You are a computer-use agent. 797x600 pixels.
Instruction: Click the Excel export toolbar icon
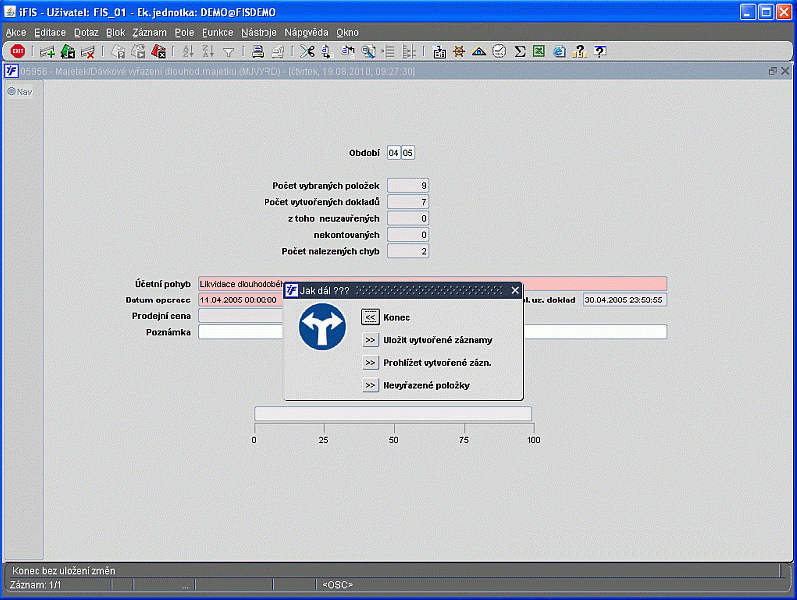(539, 51)
